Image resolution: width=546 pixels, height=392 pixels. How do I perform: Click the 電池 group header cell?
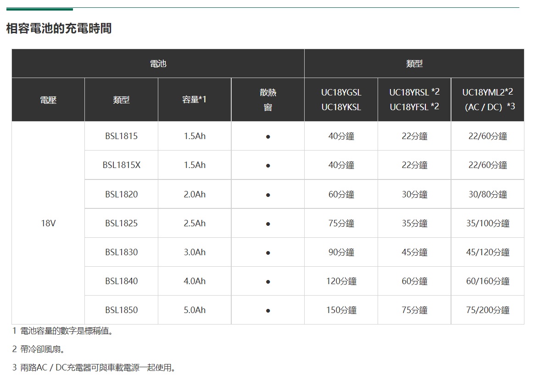158,64
